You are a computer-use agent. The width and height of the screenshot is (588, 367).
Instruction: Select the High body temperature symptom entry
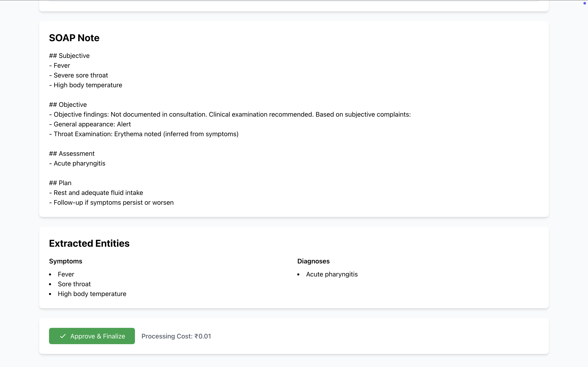click(x=92, y=294)
